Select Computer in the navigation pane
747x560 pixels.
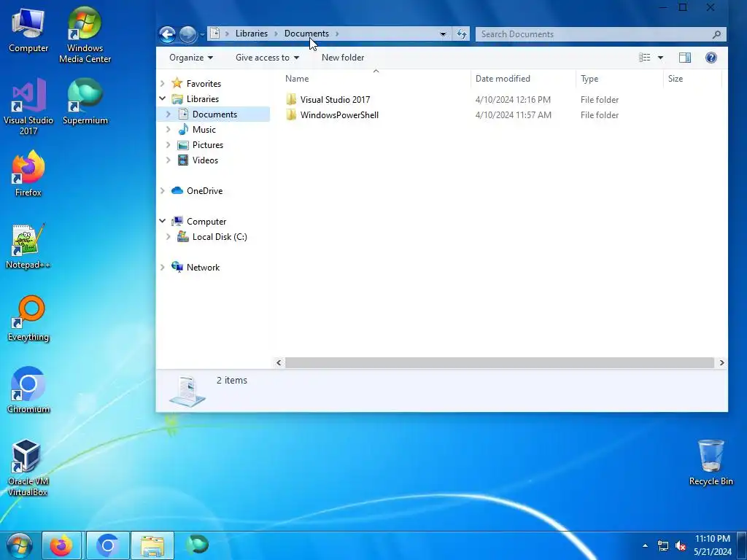click(x=206, y=222)
